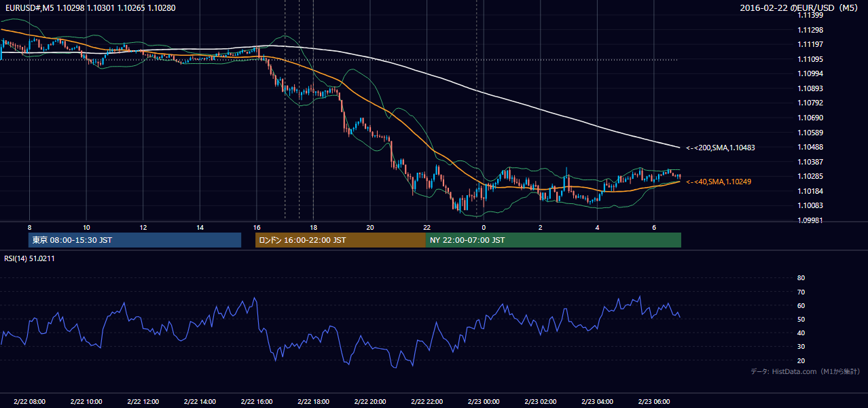Click the 2/22 16:00 bottom time label

(x=256, y=401)
